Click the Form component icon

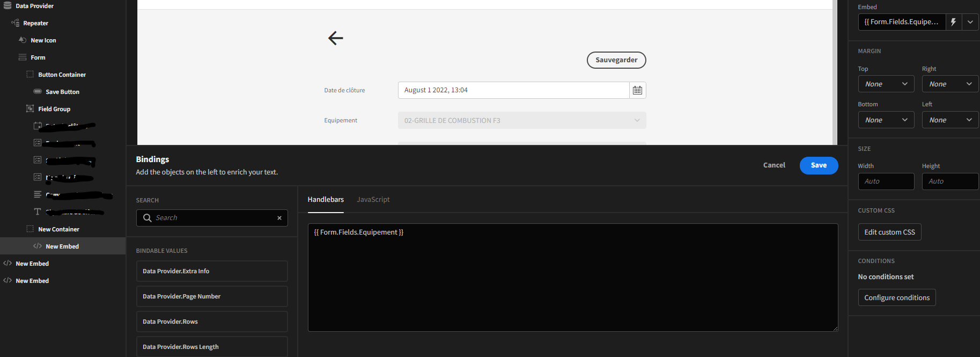(x=23, y=57)
